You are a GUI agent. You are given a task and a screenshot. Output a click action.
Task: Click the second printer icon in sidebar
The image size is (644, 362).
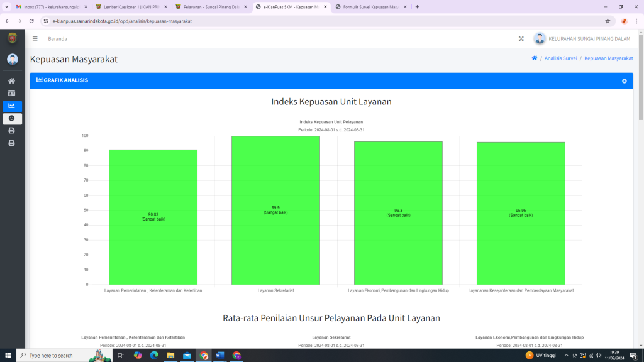[11, 143]
